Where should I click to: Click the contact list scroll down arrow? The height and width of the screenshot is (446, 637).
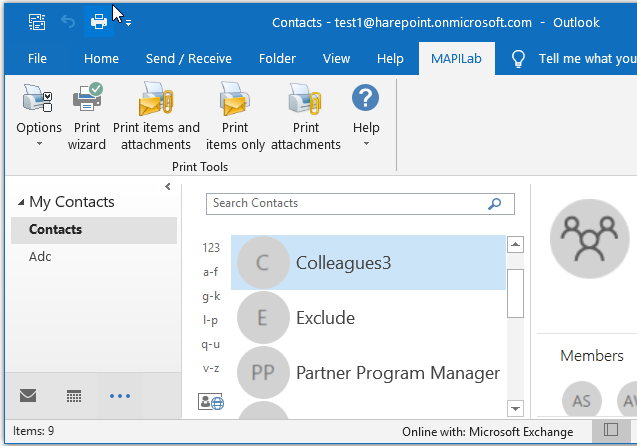pos(515,408)
